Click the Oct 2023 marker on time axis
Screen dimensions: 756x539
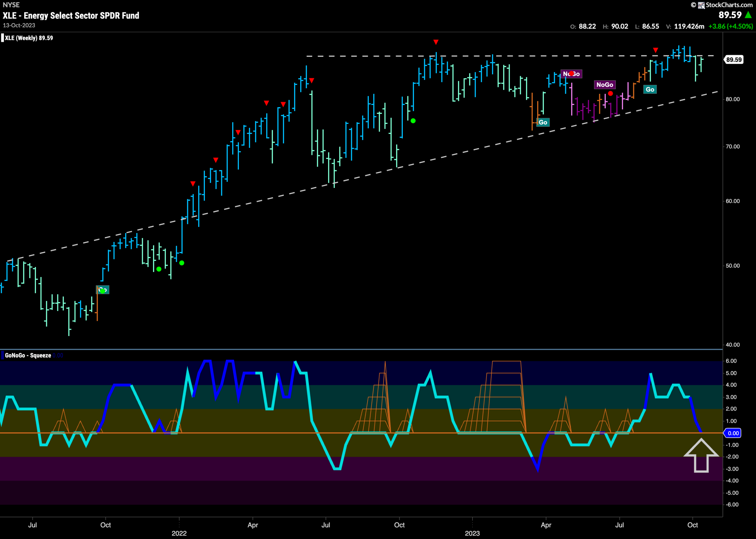click(x=693, y=525)
